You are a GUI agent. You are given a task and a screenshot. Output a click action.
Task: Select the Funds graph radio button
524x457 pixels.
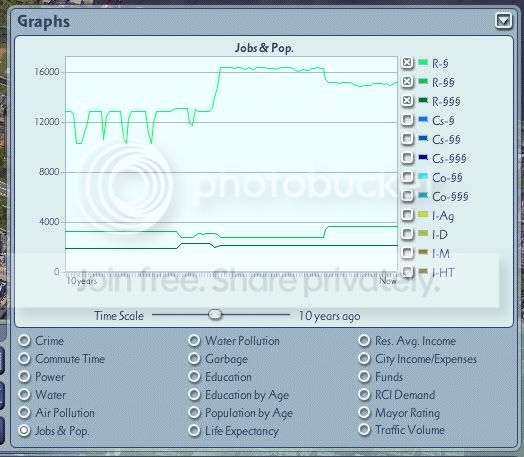coord(364,376)
